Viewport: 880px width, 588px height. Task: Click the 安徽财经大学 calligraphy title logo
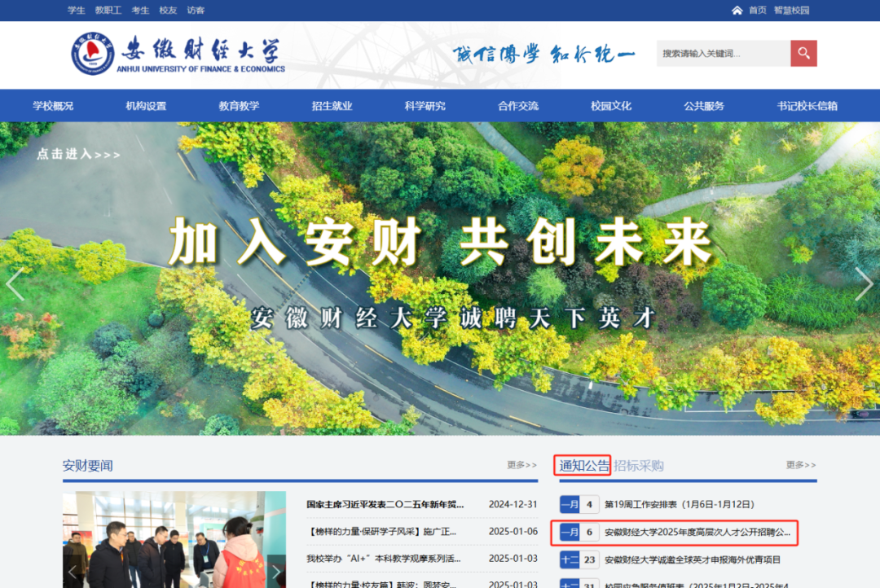click(x=200, y=50)
